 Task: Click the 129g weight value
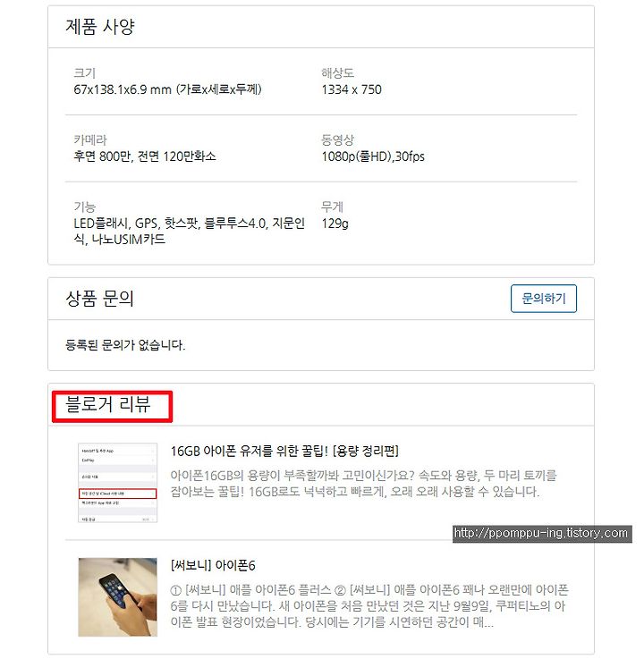click(335, 224)
